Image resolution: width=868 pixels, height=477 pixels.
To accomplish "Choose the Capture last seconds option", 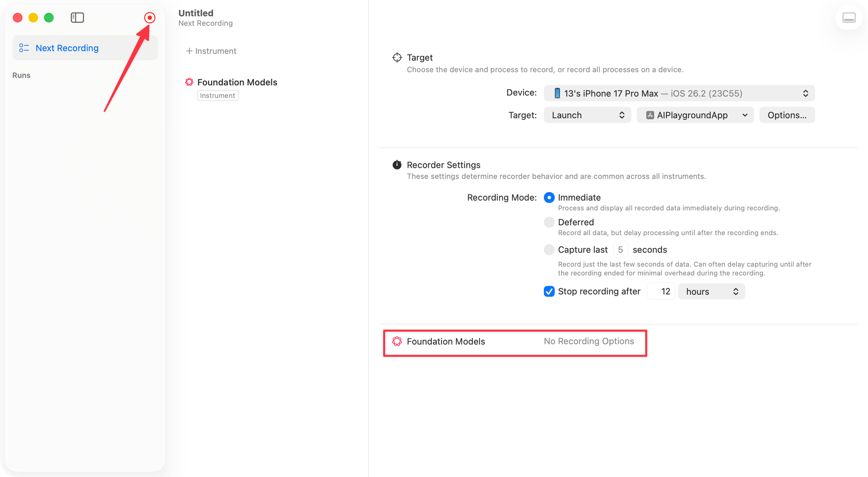I will (x=549, y=250).
